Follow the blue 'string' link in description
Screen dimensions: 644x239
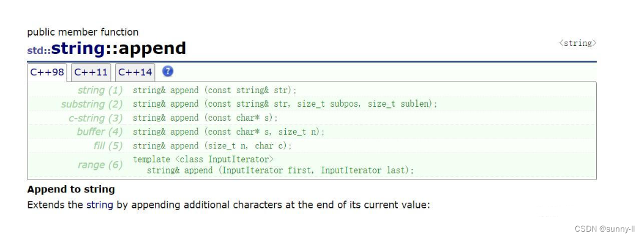(x=99, y=205)
